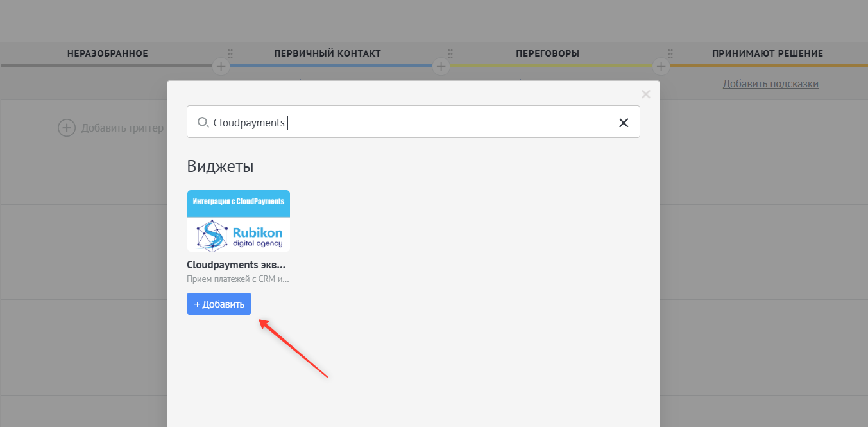Screen dimensions: 868x427
Task: Open Добавить подсказки link
Action: click(x=770, y=83)
